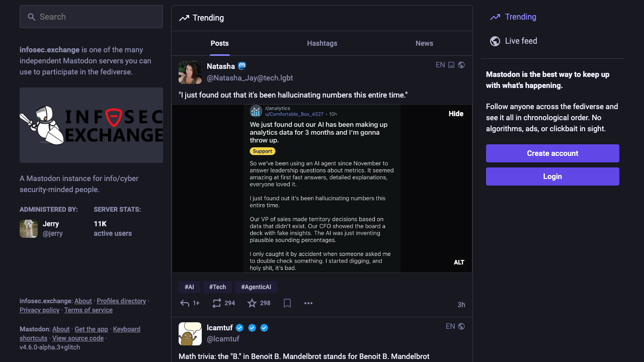Click admin Jerry's avatar
The image size is (644, 362).
coord(29,229)
